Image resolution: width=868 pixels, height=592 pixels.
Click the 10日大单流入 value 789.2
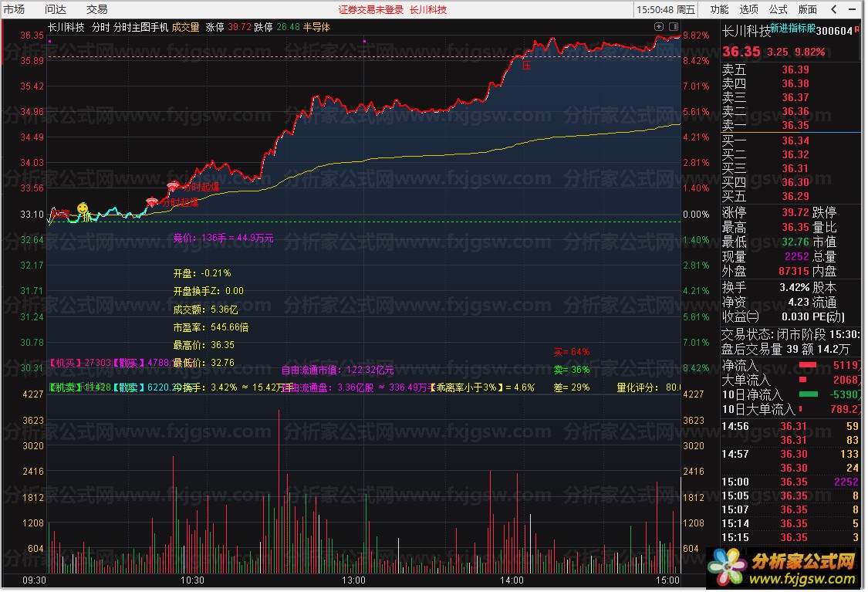click(x=846, y=409)
